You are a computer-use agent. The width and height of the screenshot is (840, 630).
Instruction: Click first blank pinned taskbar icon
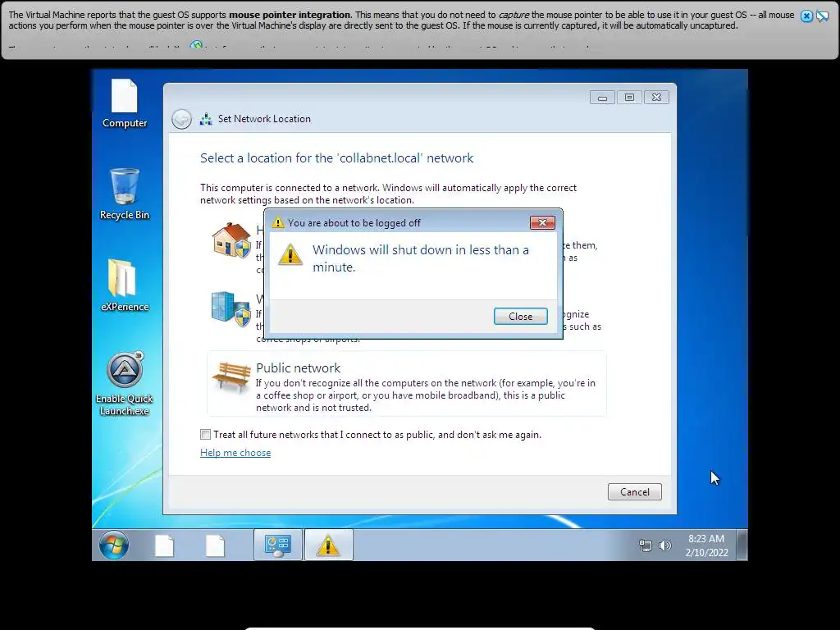coord(164,546)
